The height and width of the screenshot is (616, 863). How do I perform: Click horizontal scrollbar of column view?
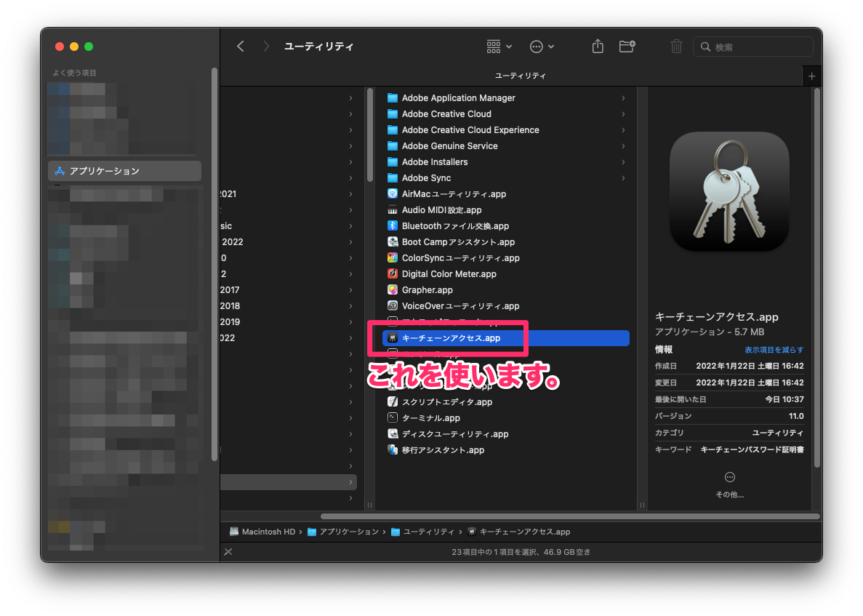coord(571,516)
